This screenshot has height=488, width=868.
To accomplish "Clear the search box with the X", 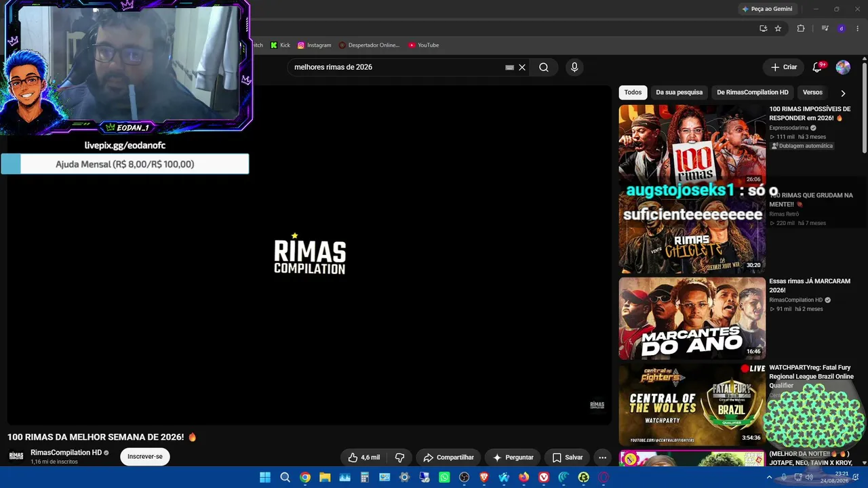I will (x=522, y=67).
